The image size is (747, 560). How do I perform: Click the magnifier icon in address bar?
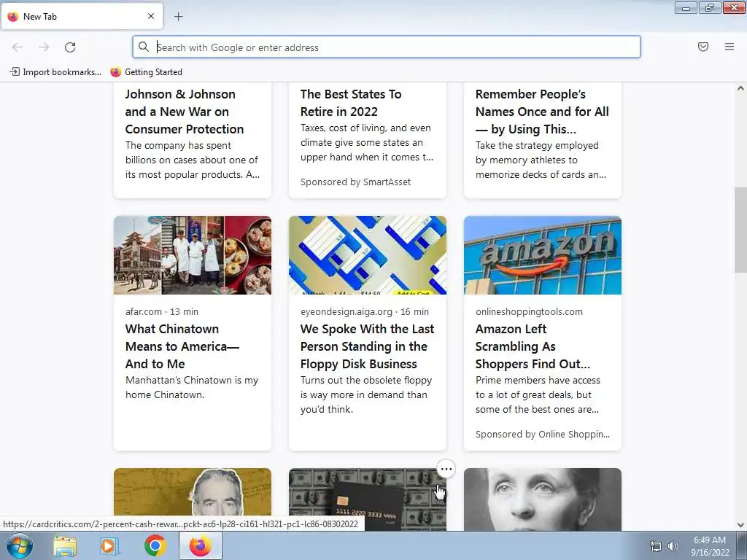144,47
